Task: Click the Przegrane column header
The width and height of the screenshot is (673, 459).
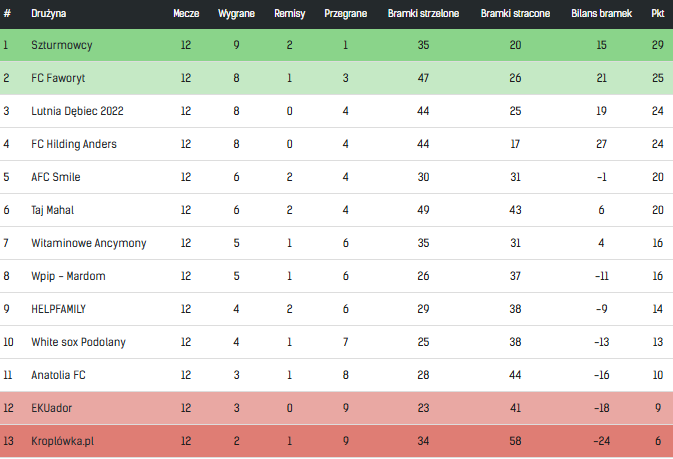Action: pyautogui.click(x=346, y=13)
